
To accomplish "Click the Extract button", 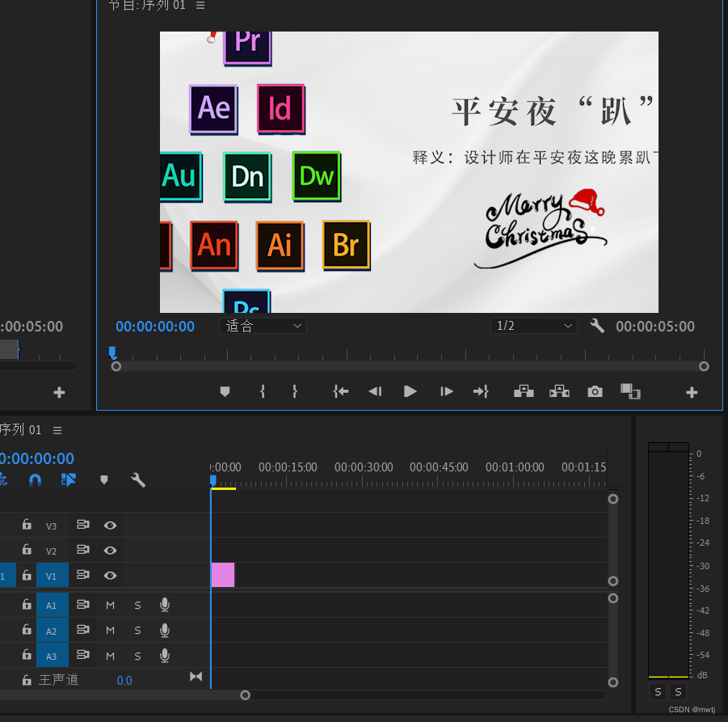I will [x=559, y=391].
